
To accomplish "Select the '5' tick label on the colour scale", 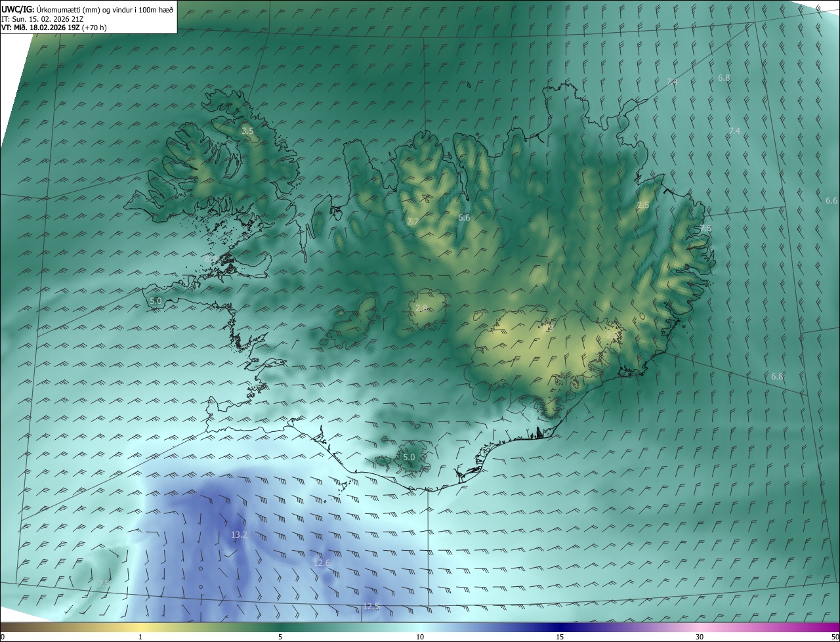I will tap(280, 637).
